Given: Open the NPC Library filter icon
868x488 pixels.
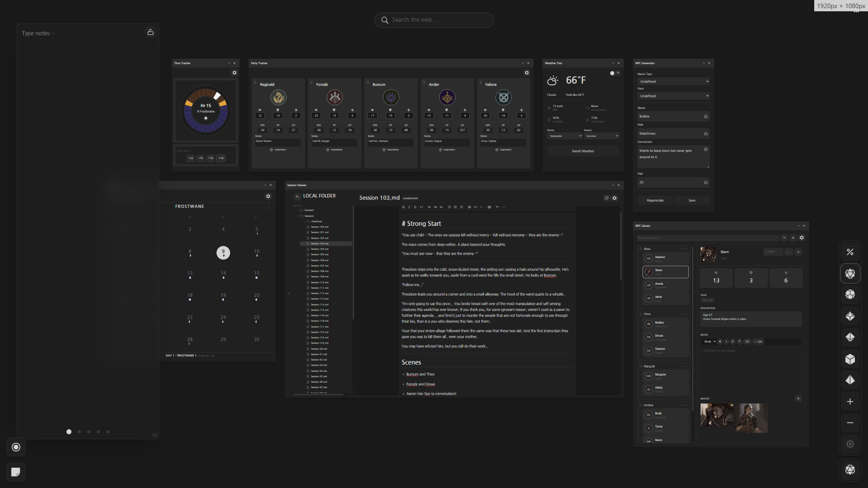Looking at the screenshot, I should tap(784, 238).
